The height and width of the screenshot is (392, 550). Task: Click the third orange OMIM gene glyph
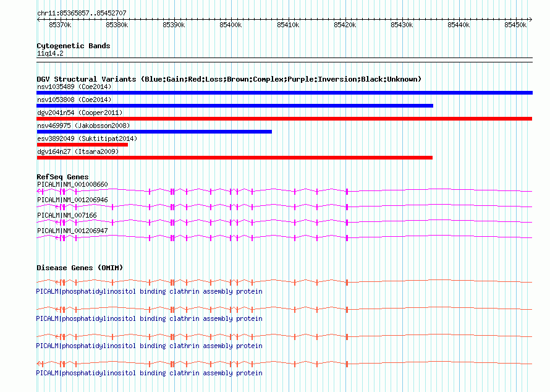point(284,336)
